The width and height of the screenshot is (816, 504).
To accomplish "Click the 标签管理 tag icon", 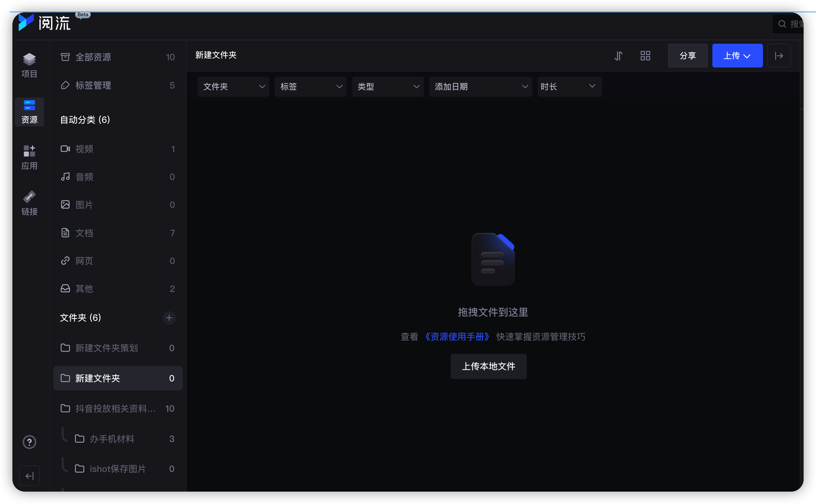I will point(65,85).
